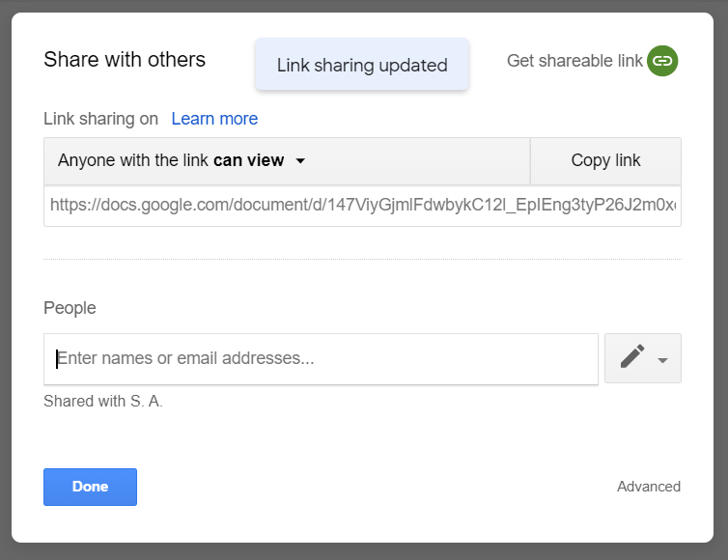Screen dimensions: 728x560
Task: Expand the arrow after "can view"
Action: pyautogui.click(x=300, y=161)
